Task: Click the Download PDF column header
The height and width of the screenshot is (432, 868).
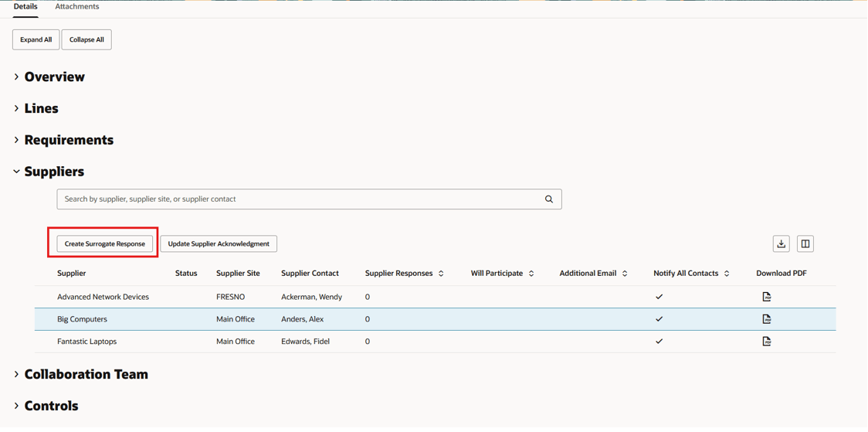Action: (x=782, y=274)
